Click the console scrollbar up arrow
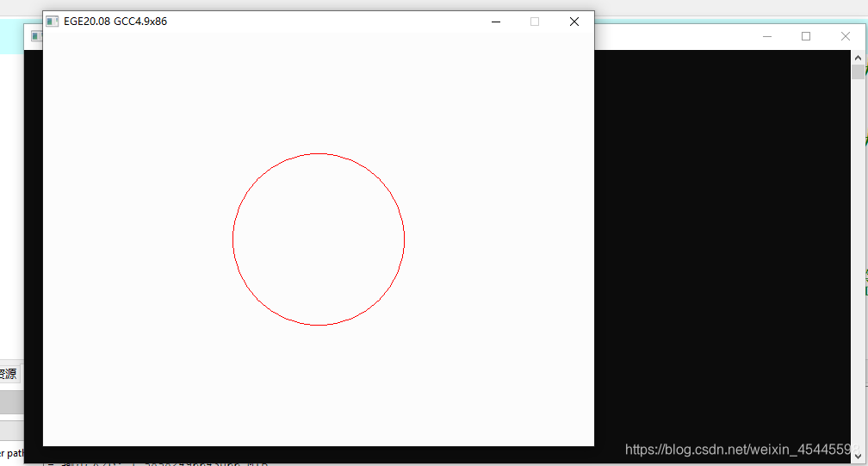The width and height of the screenshot is (868, 466). coord(858,57)
